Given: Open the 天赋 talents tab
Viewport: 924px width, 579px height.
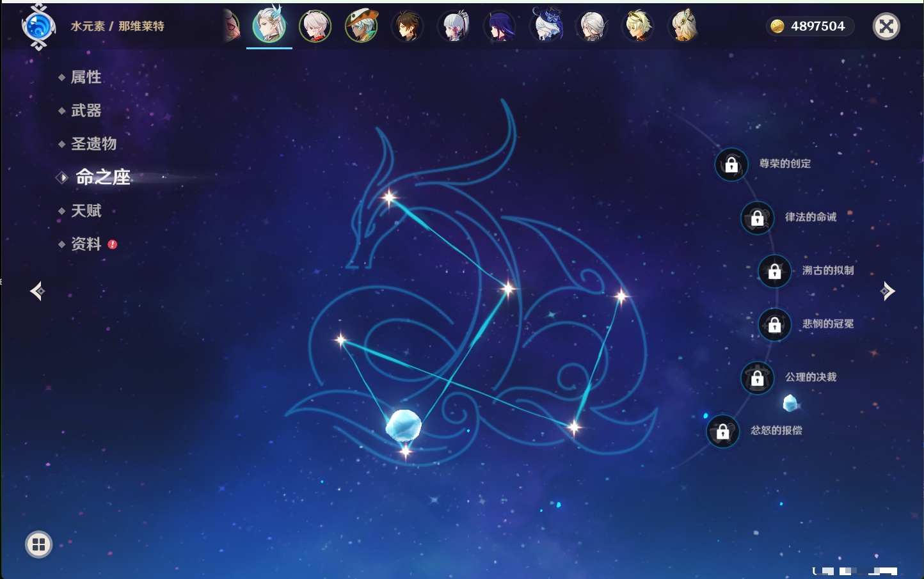Looking at the screenshot, I should pyautogui.click(x=86, y=210).
